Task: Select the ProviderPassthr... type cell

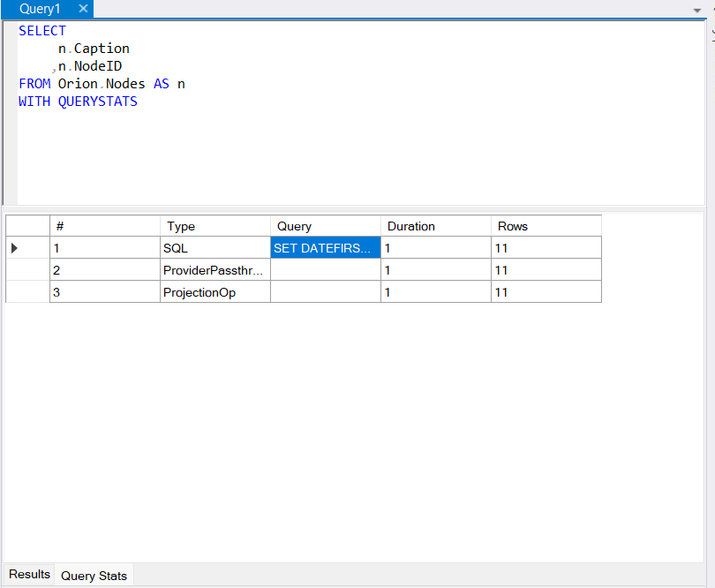Action: (215, 269)
